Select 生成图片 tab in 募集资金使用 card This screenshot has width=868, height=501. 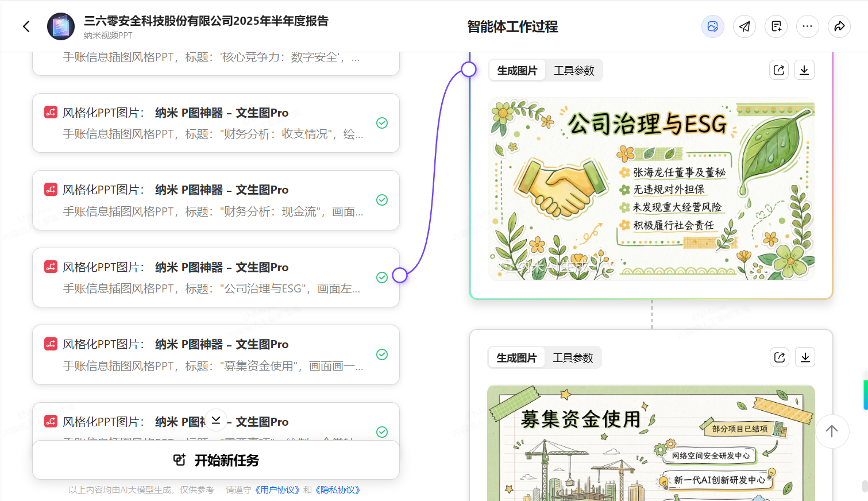516,358
